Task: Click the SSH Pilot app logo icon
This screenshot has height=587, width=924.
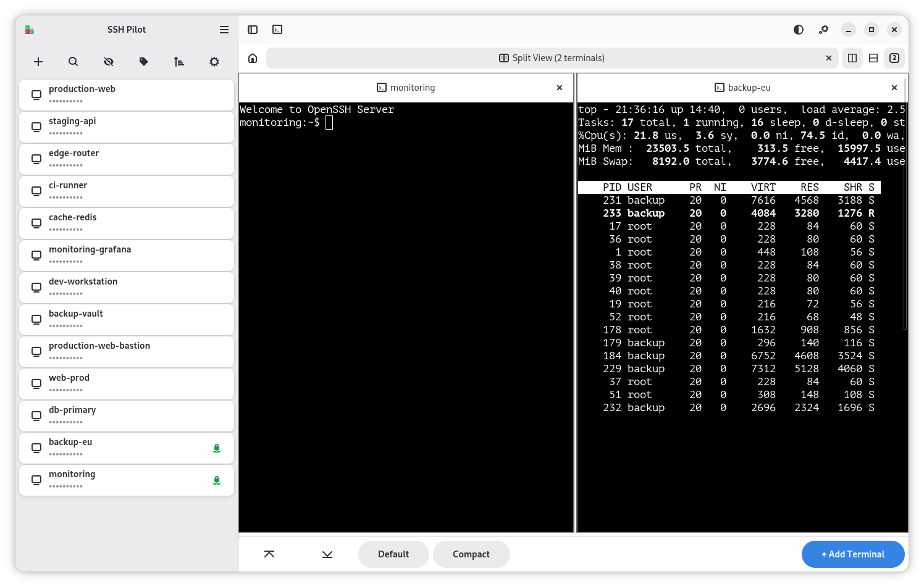Action: 30,30
